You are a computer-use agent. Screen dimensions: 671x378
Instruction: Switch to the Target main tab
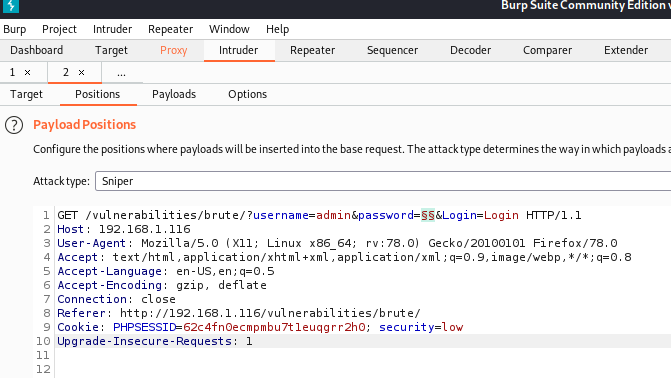[x=111, y=50]
